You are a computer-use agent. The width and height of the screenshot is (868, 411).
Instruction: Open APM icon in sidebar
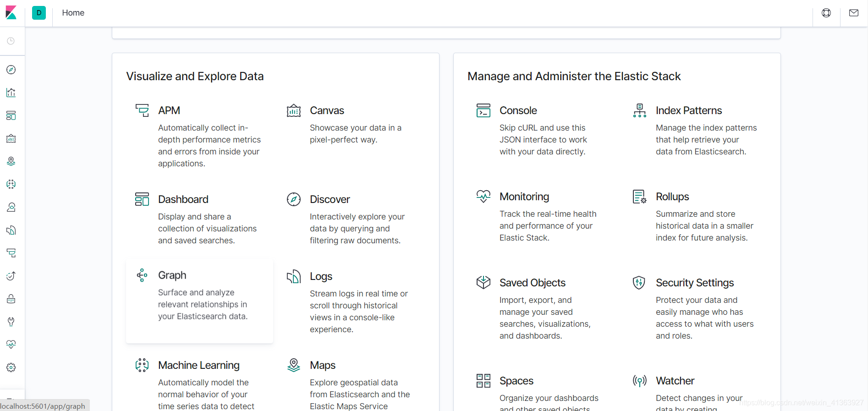tap(11, 253)
